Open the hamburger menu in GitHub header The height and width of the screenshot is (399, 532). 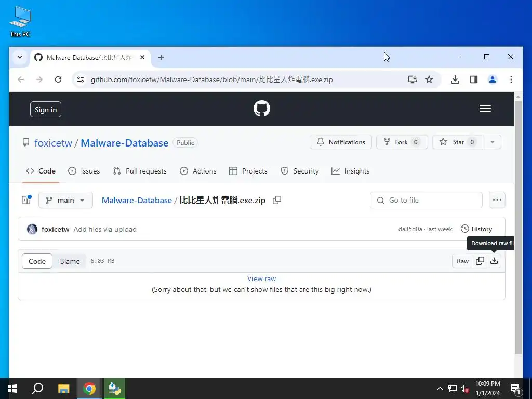(485, 109)
